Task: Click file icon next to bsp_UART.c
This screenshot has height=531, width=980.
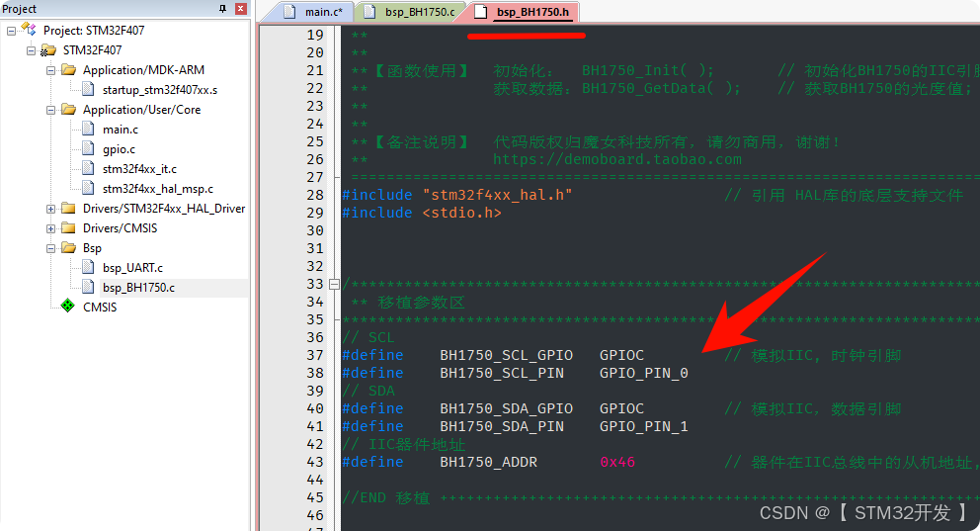Action: [89, 267]
